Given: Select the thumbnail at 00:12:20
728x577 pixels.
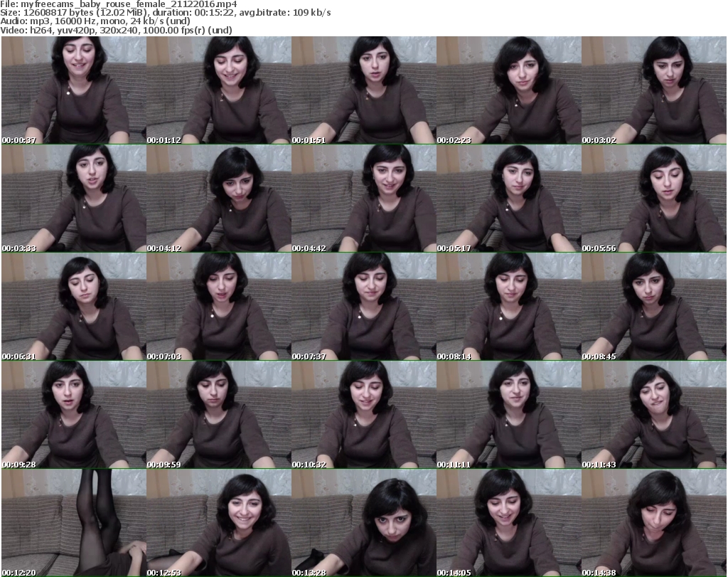Looking at the screenshot, I should coord(74,523).
